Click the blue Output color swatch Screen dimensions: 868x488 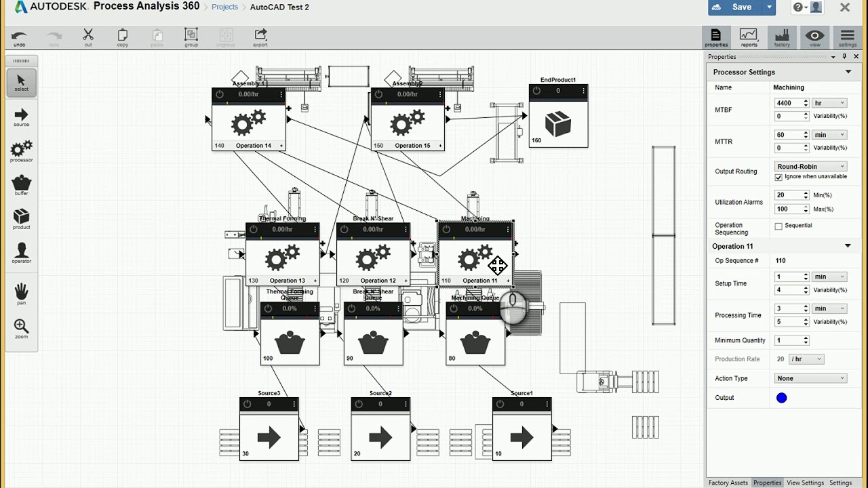coord(782,398)
